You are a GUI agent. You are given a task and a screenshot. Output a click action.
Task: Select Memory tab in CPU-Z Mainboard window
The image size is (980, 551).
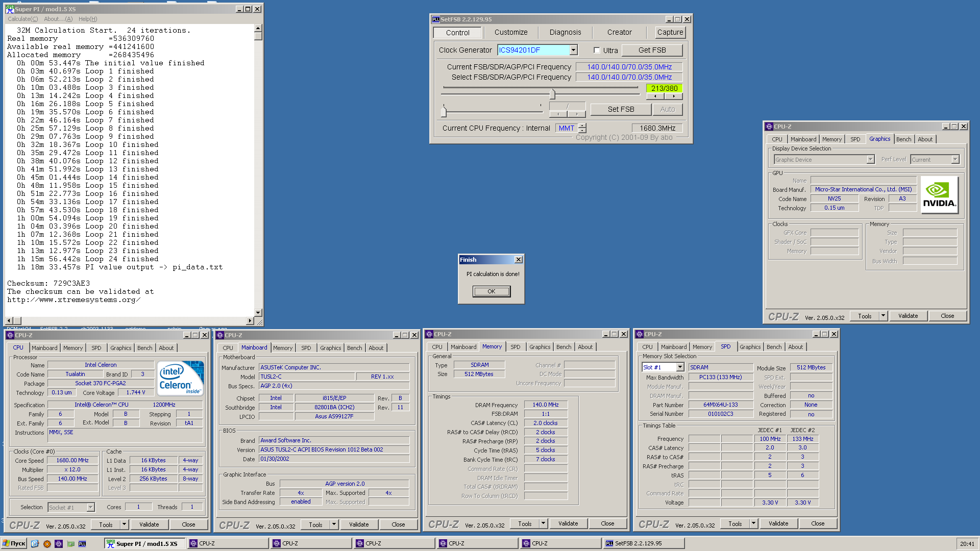pos(283,348)
